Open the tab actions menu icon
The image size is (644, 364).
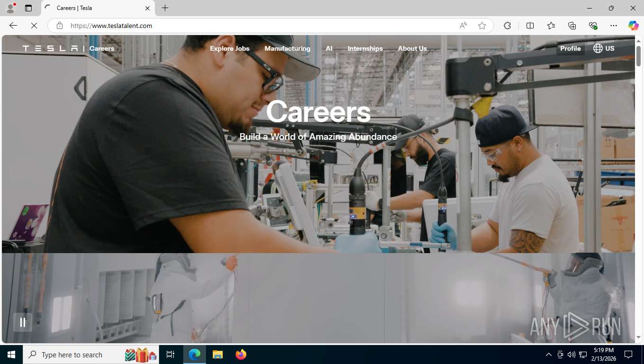28,8
